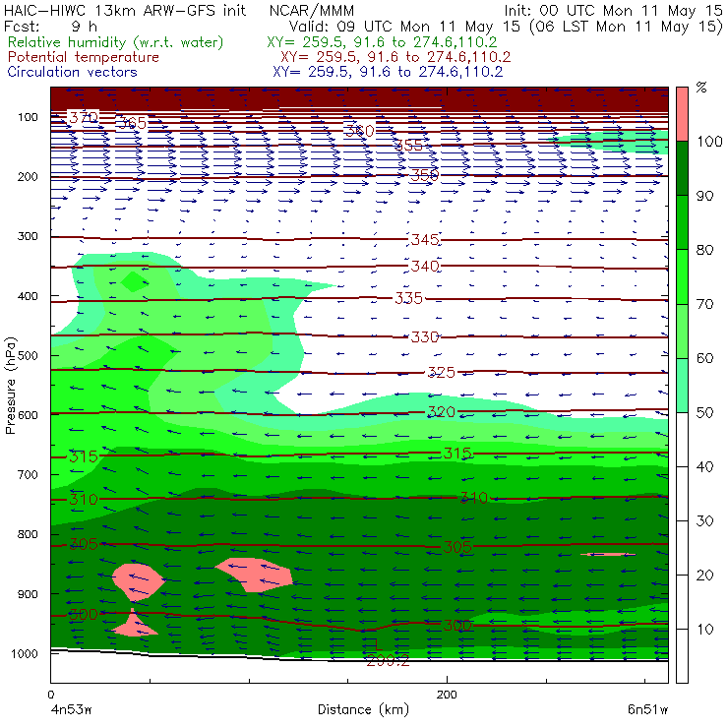Click the 50-60% mint colorbar segment
This screenshot has width=728, height=728.
pyautogui.click(x=682, y=386)
